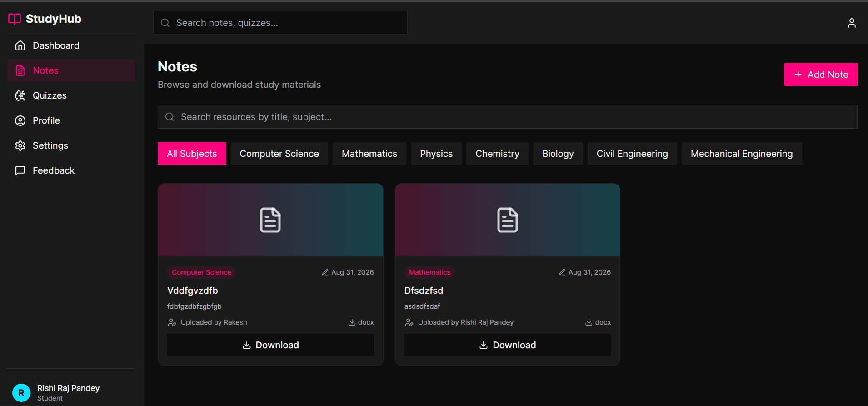Image resolution: width=868 pixels, height=406 pixels.
Task: Click the Dashboard home icon
Action: click(x=20, y=45)
